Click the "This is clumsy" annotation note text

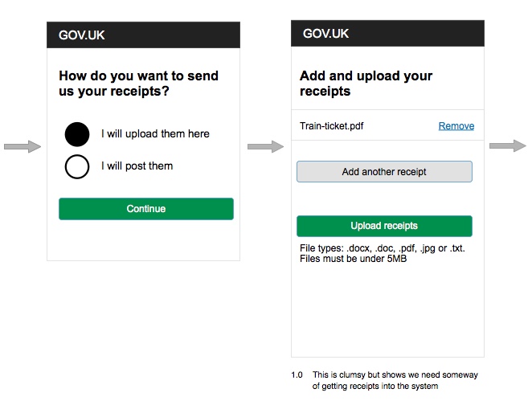click(x=399, y=380)
